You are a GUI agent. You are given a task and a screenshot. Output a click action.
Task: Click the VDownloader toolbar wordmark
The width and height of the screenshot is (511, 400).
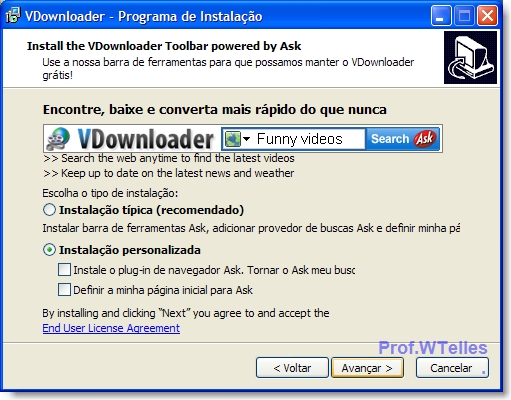(145, 139)
